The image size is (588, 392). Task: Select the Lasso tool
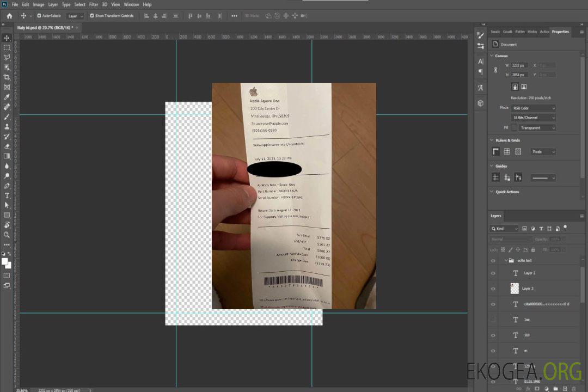click(x=7, y=57)
